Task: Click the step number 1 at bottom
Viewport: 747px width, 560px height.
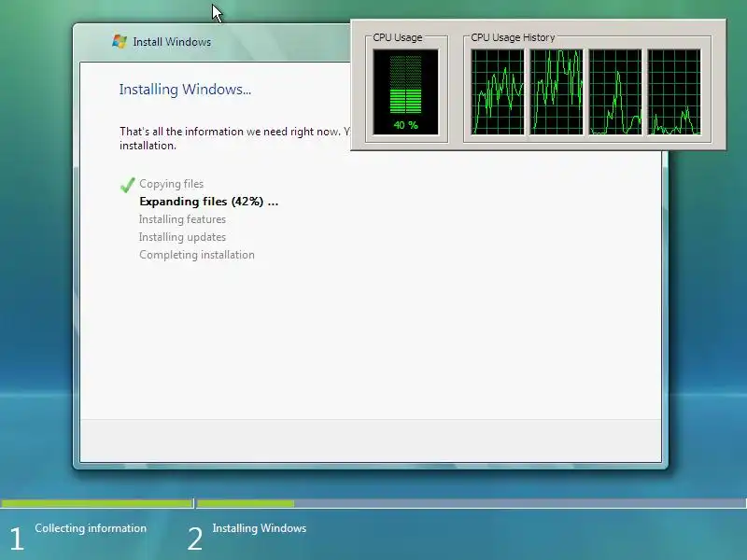Action: (x=16, y=539)
